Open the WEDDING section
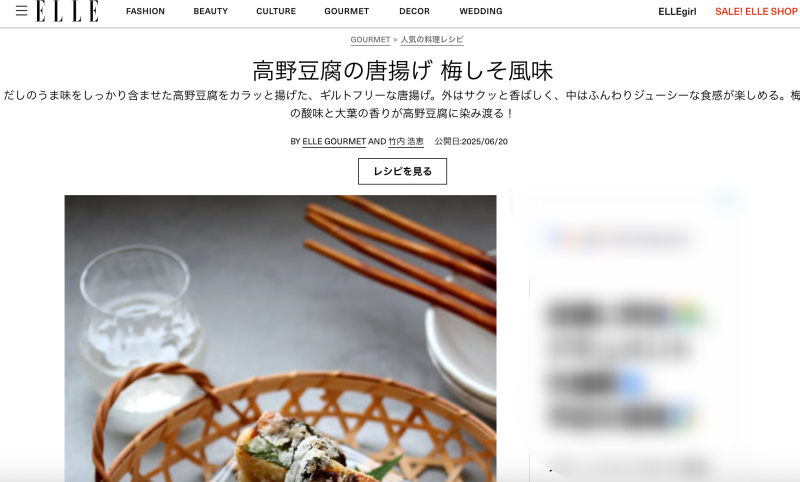800x482 pixels. click(481, 11)
